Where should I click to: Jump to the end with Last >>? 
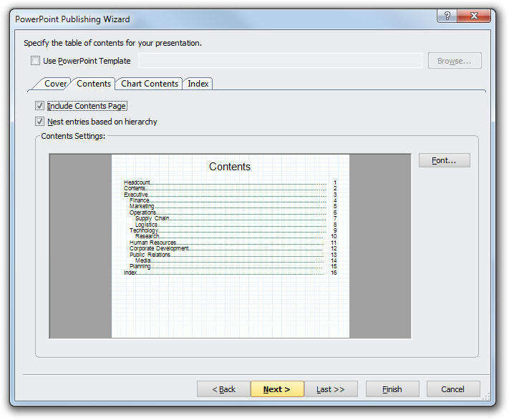coord(331,389)
